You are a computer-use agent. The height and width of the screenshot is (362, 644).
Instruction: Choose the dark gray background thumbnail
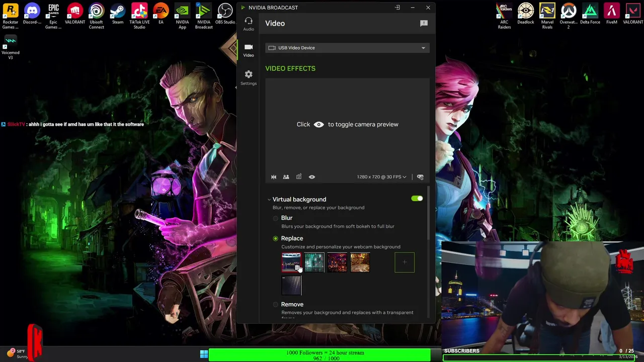click(291, 286)
